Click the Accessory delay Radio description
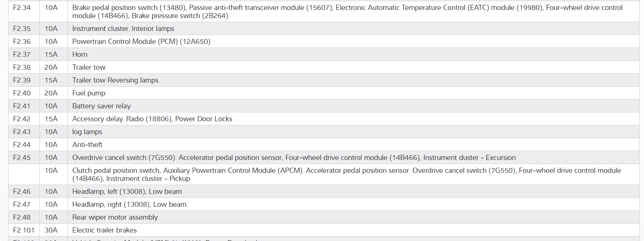 click(x=152, y=119)
